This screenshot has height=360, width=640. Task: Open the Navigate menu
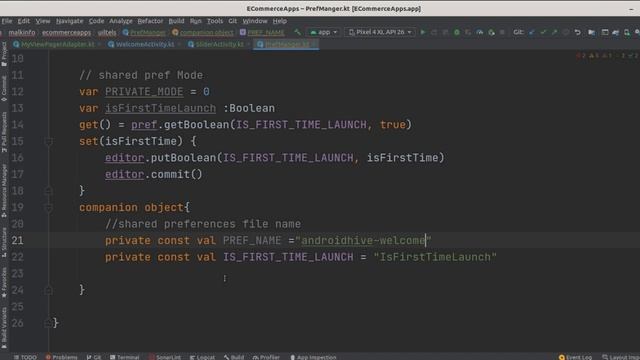pos(69,21)
